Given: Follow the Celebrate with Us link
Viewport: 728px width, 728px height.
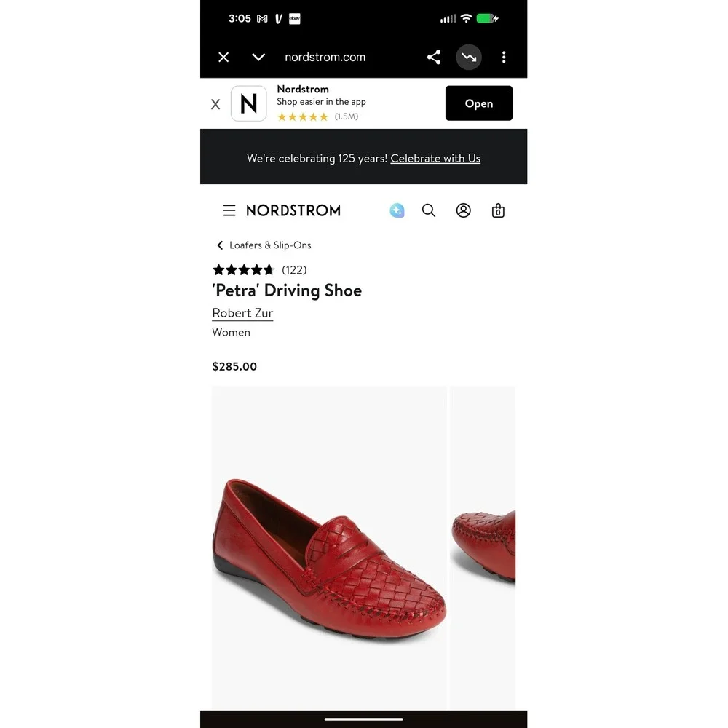Looking at the screenshot, I should (x=435, y=158).
